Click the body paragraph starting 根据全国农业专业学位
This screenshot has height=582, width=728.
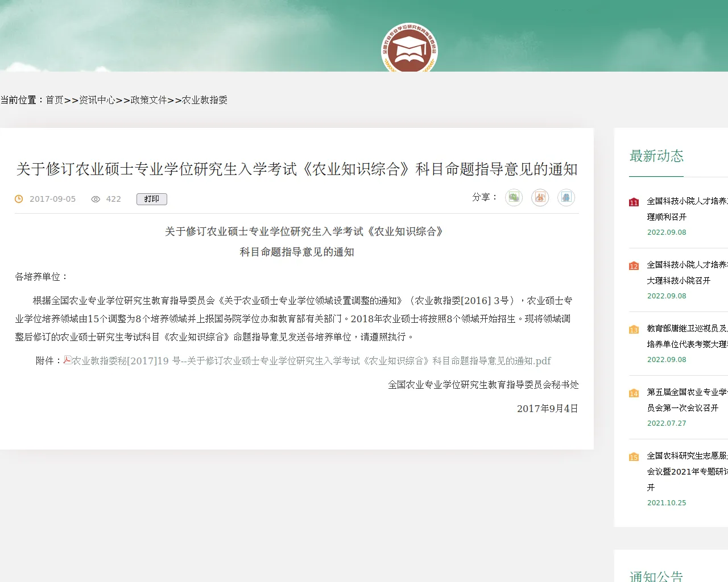[x=293, y=319]
